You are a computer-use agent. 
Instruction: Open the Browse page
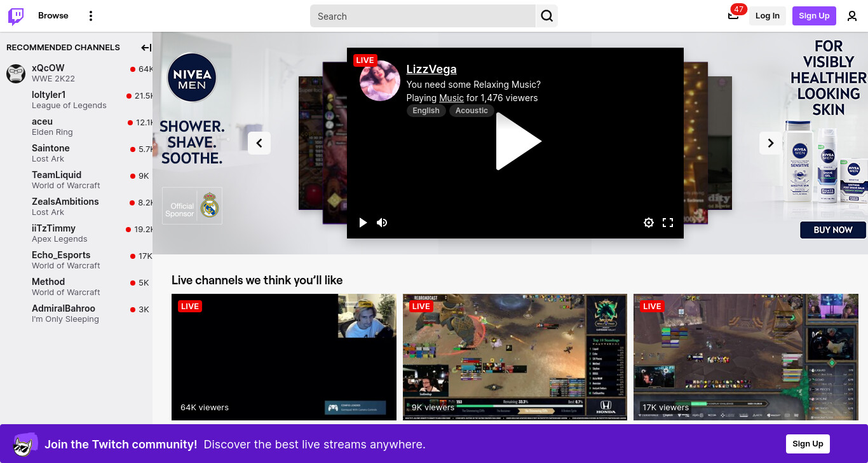click(x=53, y=16)
